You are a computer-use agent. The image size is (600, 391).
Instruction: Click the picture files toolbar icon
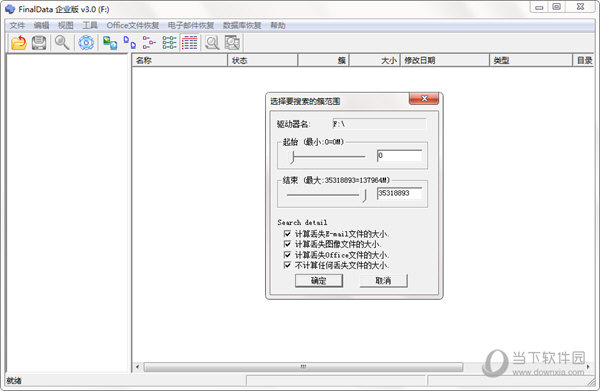(110, 43)
